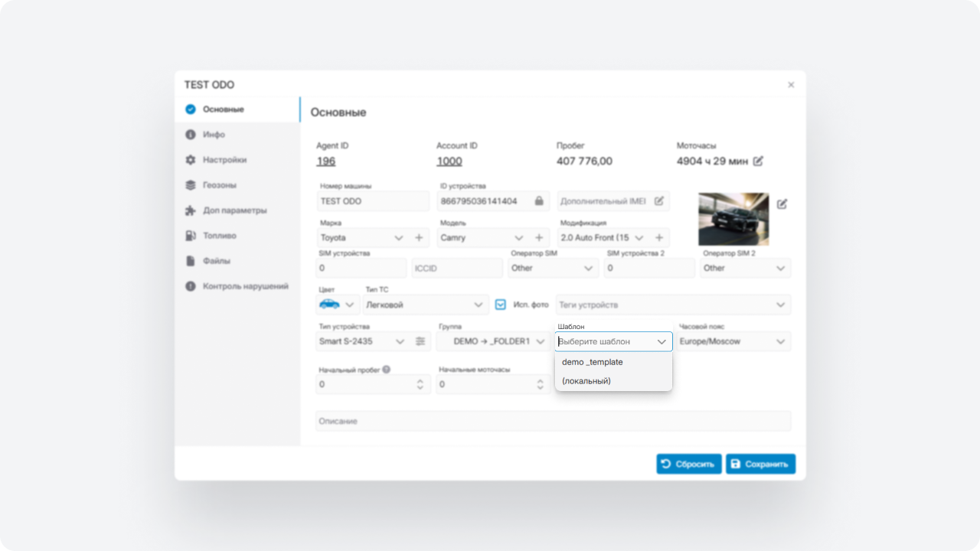Open device type settings sliders icon
The image size is (980, 551).
(420, 341)
